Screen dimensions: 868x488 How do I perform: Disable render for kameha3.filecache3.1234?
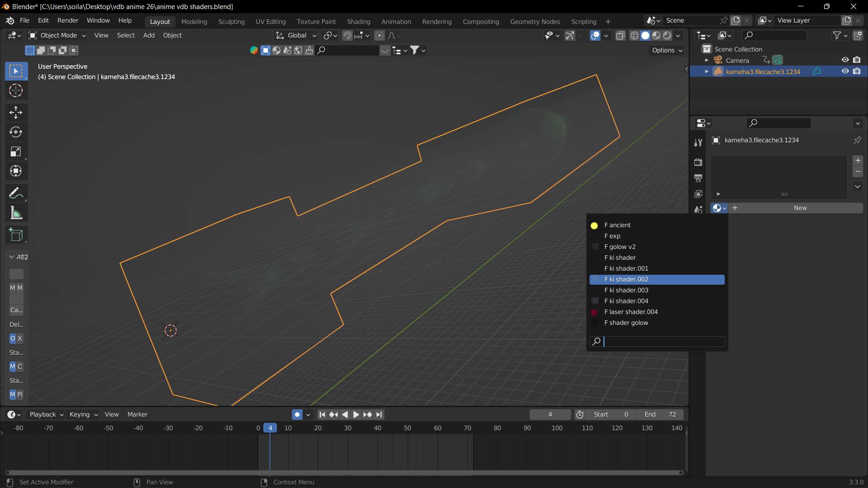pos(857,71)
